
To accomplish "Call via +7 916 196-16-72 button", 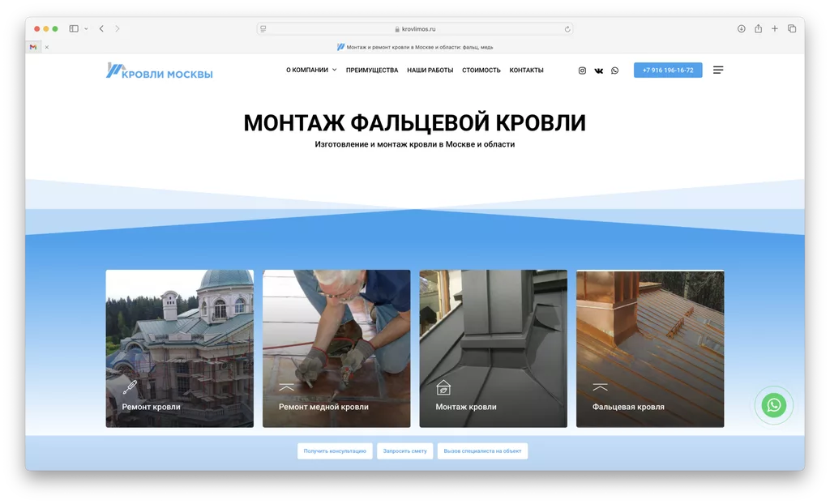I will point(668,70).
